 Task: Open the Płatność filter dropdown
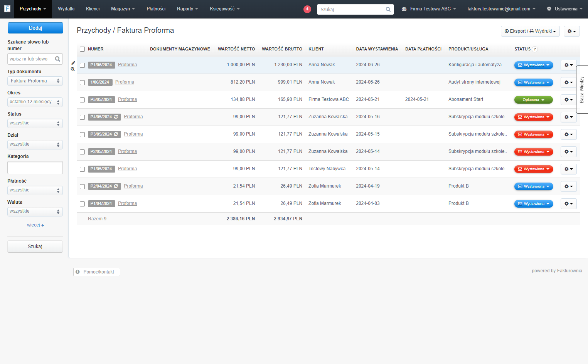[x=35, y=190]
